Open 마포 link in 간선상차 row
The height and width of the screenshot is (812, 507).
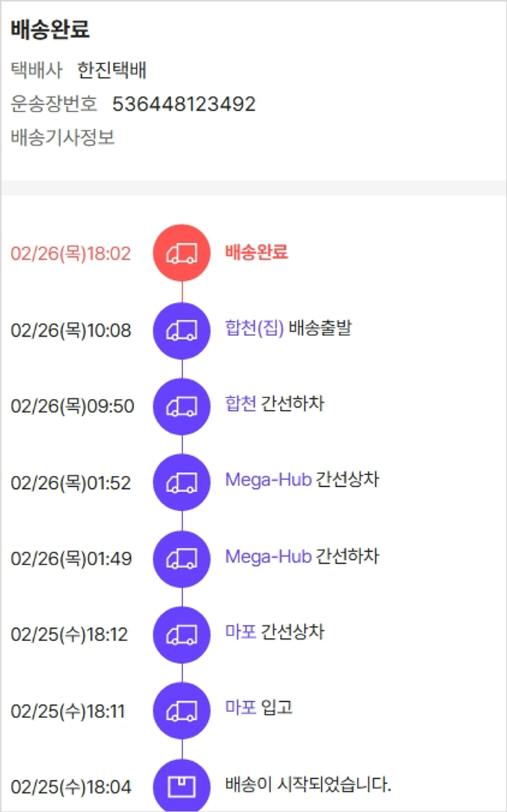[x=241, y=632]
